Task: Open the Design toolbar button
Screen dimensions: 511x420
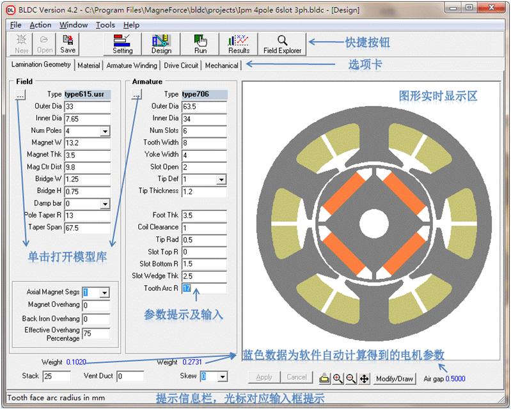Action: 161,44
